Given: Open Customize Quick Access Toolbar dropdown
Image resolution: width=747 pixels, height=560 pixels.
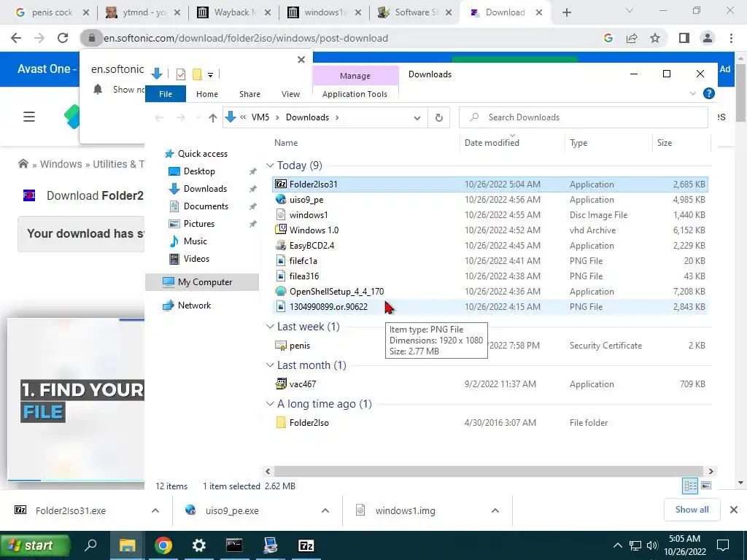Looking at the screenshot, I should click(210, 75).
